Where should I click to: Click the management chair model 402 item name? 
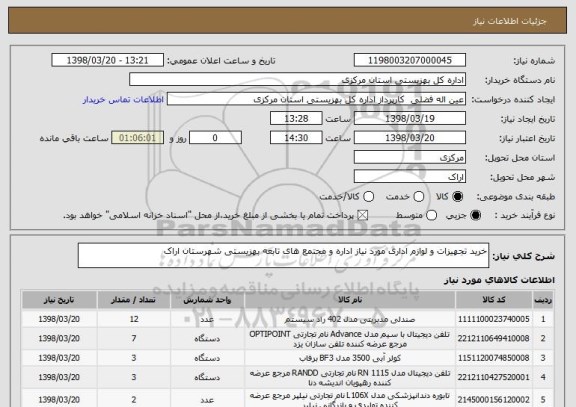tap(350, 319)
